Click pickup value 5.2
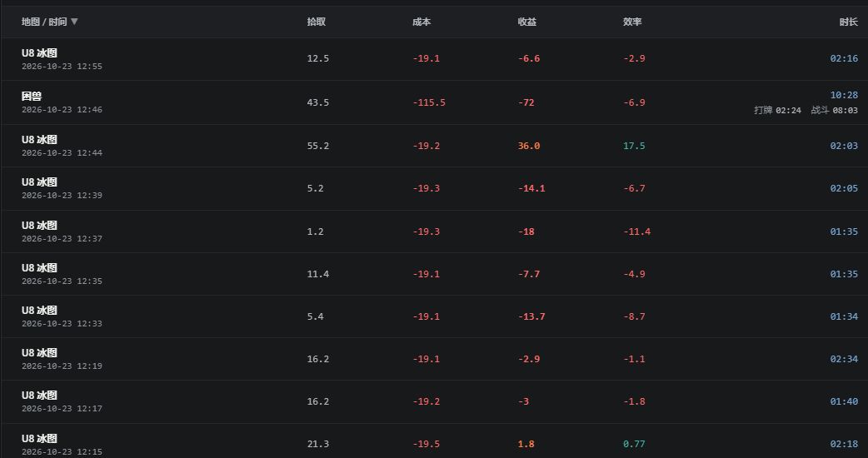868x458 pixels. [x=316, y=188]
